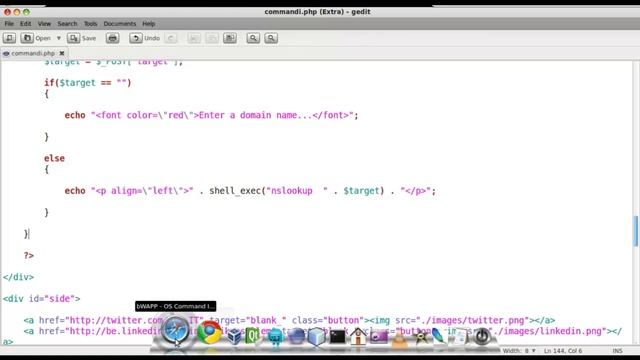Click the PHP closing tag ?>
The height and width of the screenshot is (360, 640).
pyautogui.click(x=29, y=256)
